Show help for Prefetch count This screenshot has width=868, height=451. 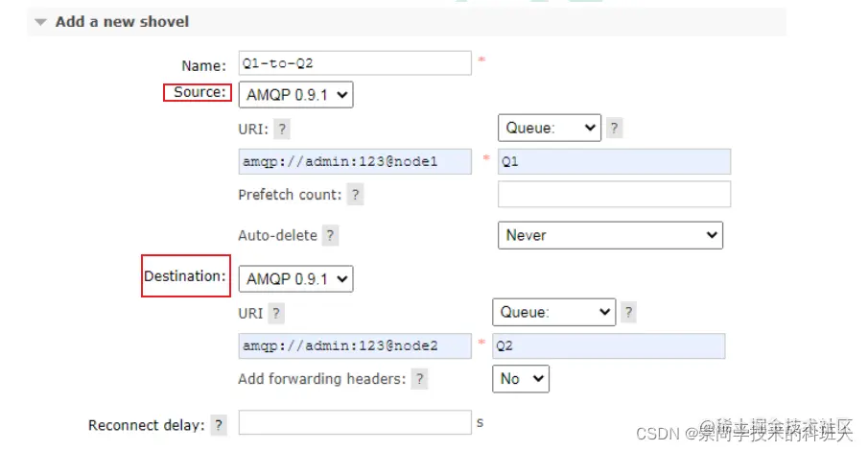coord(356,195)
